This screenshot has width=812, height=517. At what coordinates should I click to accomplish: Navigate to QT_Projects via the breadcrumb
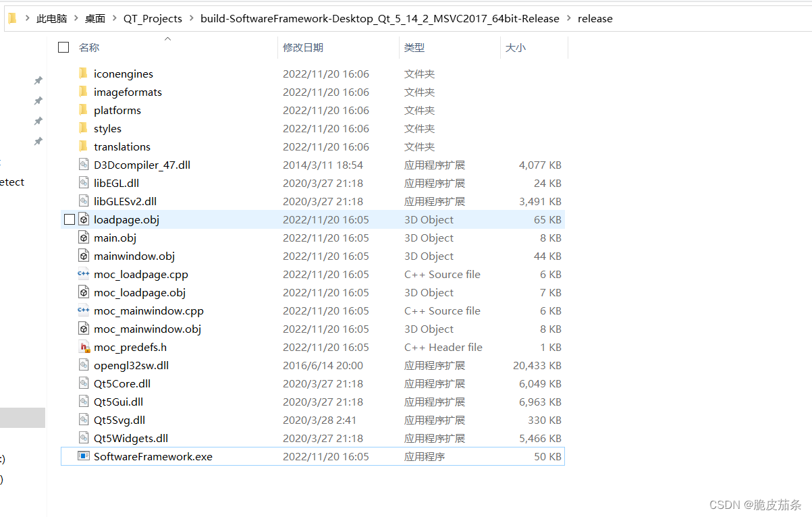(x=153, y=18)
